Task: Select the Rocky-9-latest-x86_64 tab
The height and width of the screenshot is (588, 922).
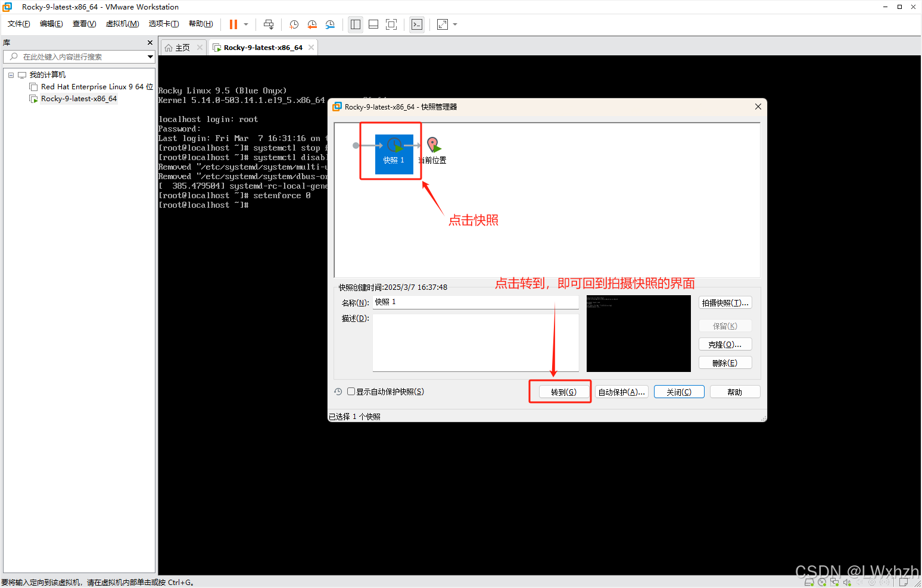Action: click(263, 48)
